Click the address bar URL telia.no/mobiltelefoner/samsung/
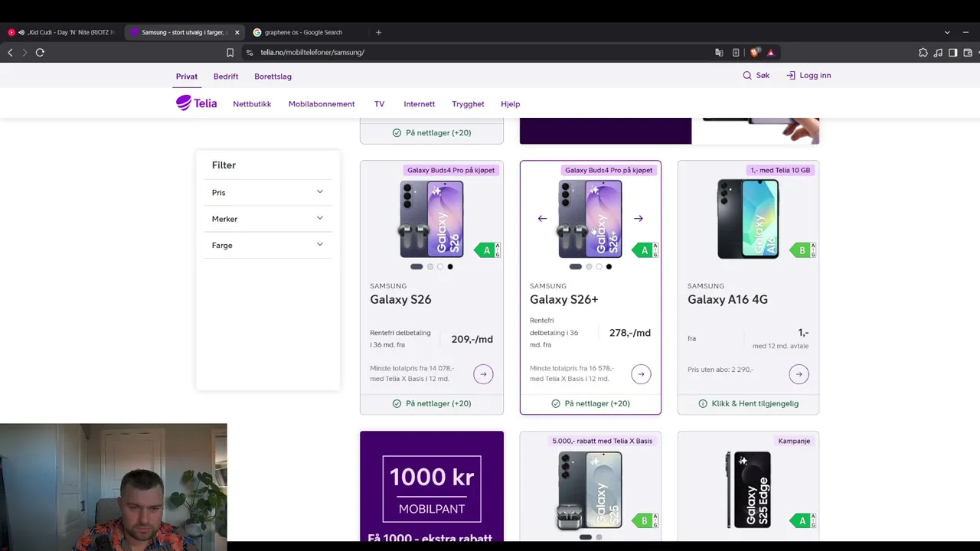Viewport: 980px width, 551px height. coord(312,53)
